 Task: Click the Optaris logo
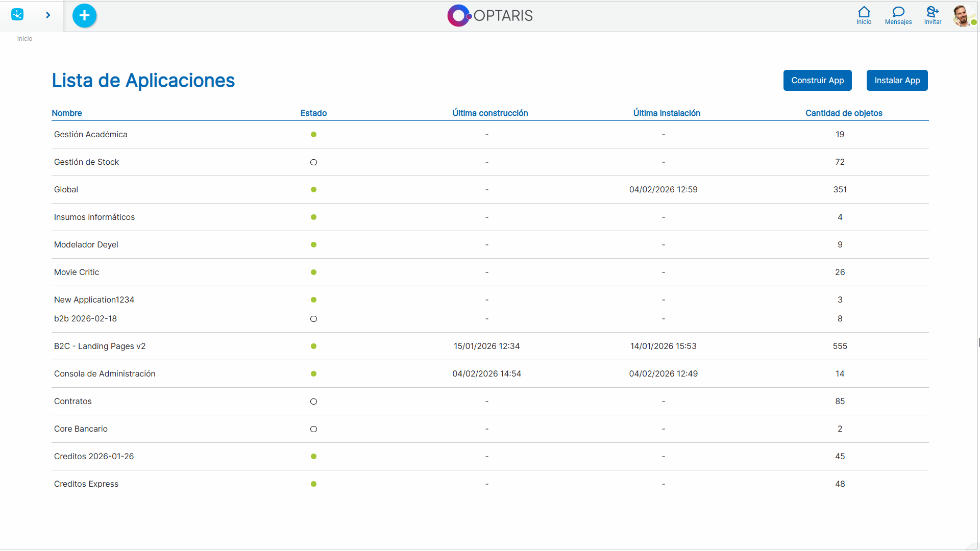tap(489, 16)
